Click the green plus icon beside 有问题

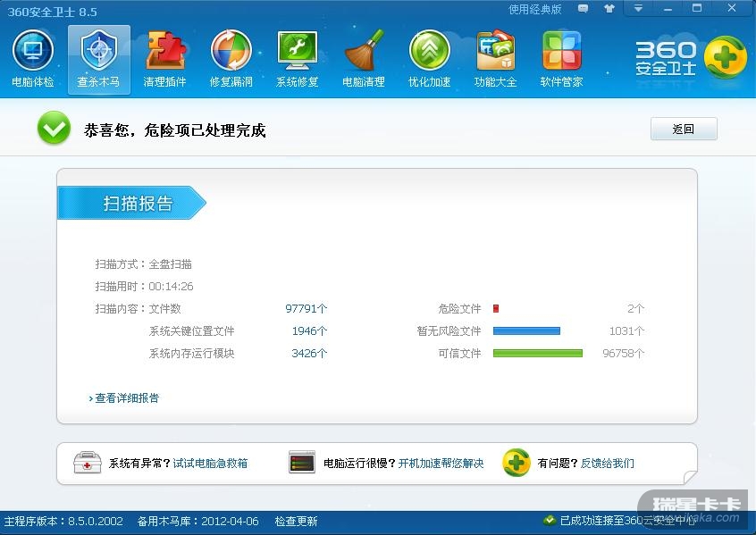517,463
